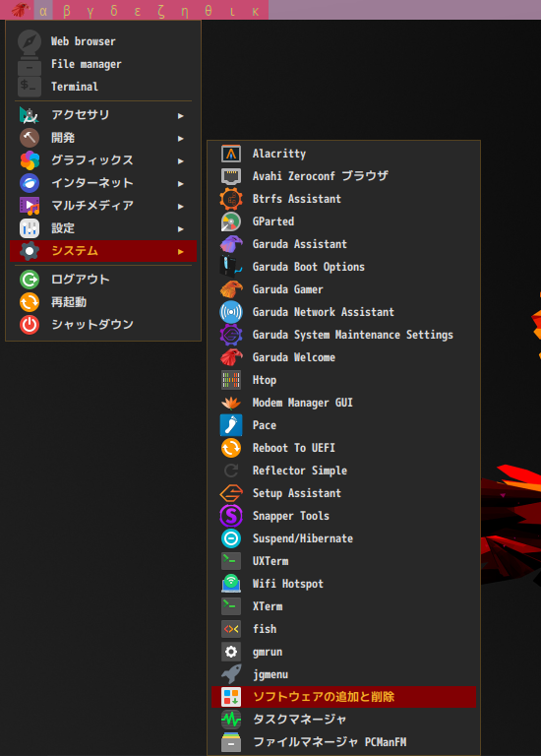Click the Reboot To UEFI icon
541x756 pixels.
(231, 449)
